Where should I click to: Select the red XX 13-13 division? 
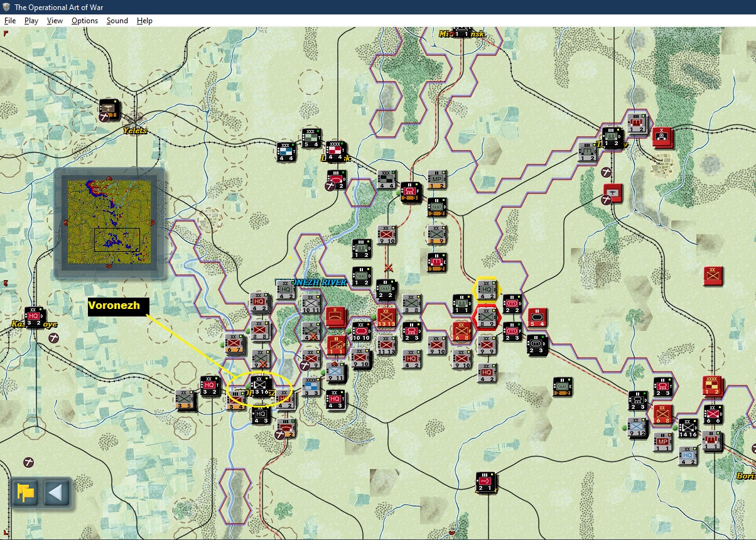pos(386,317)
